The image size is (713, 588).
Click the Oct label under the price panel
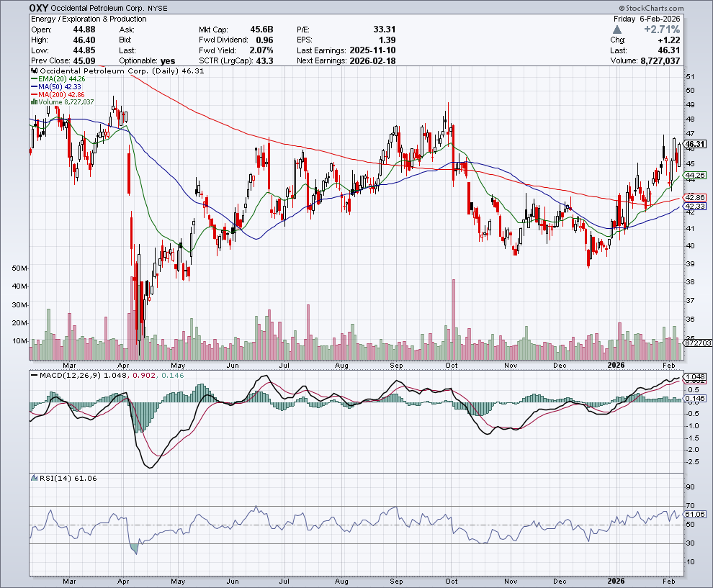click(x=452, y=366)
